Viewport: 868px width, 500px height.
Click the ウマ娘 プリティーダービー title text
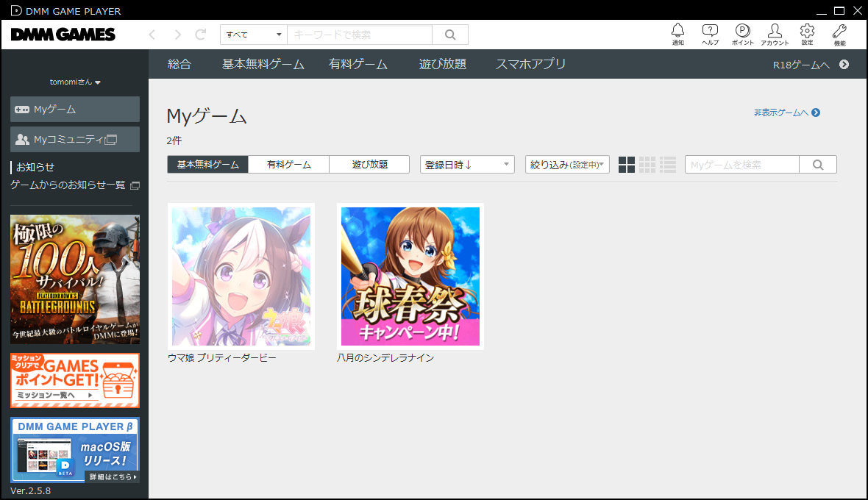pos(221,358)
